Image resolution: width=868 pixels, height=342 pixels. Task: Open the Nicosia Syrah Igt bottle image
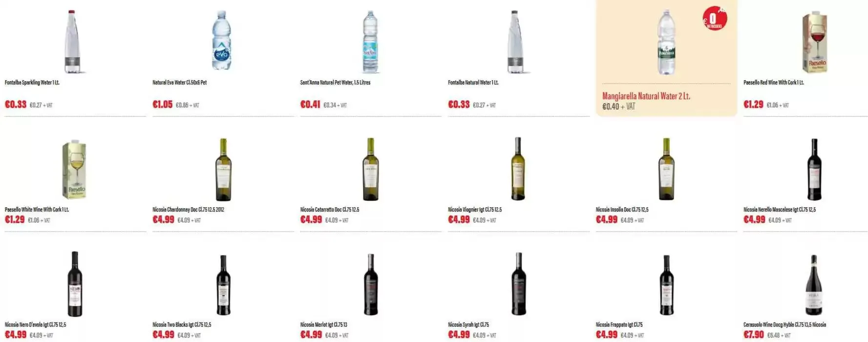tap(518, 284)
